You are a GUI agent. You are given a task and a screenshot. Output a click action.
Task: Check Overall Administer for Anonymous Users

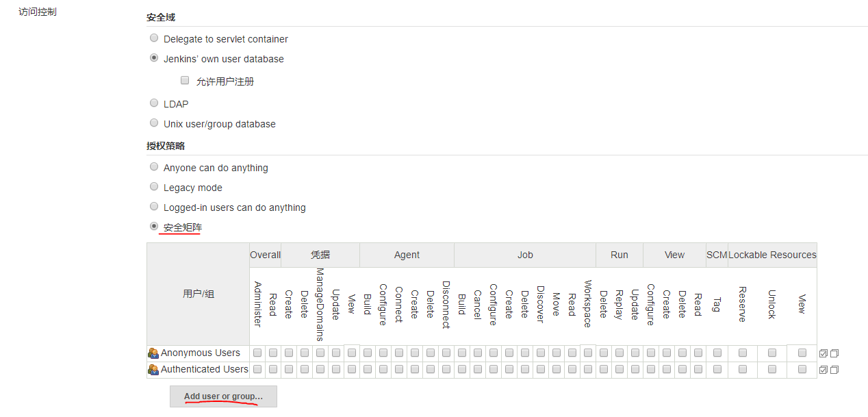click(257, 353)
